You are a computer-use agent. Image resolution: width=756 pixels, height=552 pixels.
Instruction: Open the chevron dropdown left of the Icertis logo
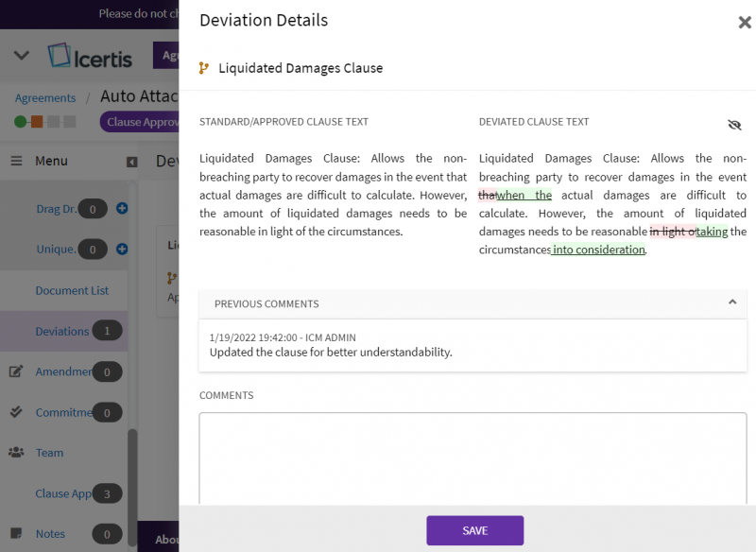coord(21,54)
